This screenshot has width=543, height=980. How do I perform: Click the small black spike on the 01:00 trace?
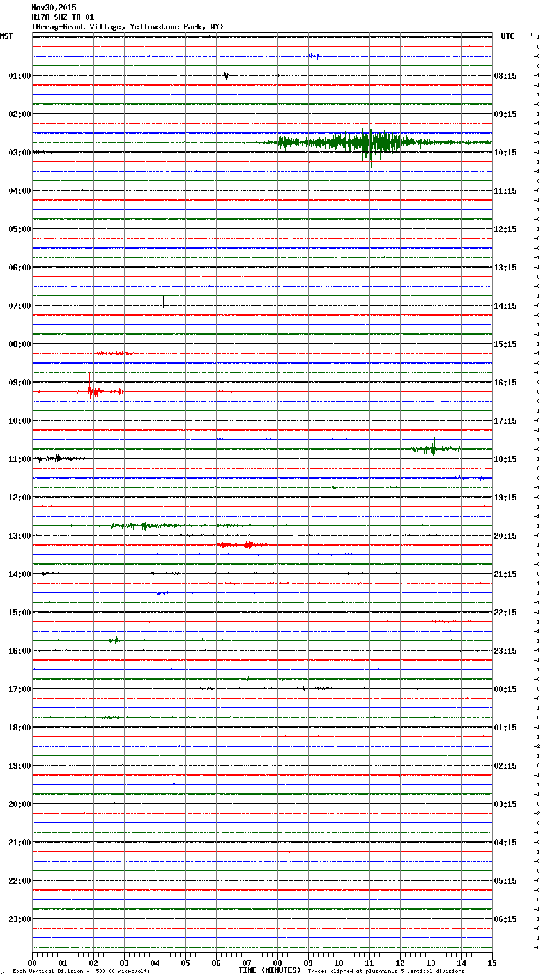226,76
